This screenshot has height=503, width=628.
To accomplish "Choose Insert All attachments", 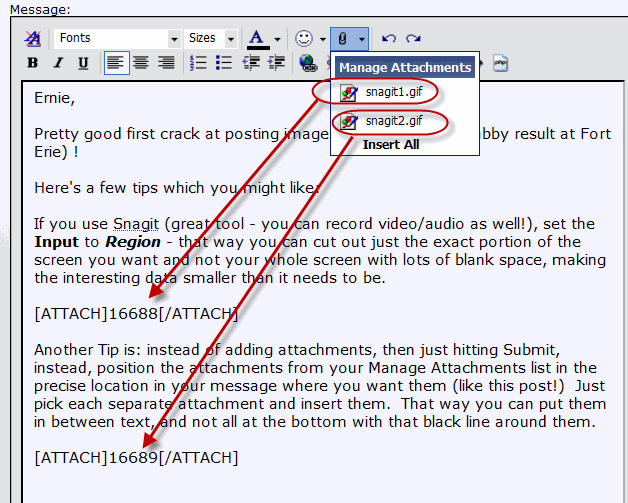I will coord(391,145).
